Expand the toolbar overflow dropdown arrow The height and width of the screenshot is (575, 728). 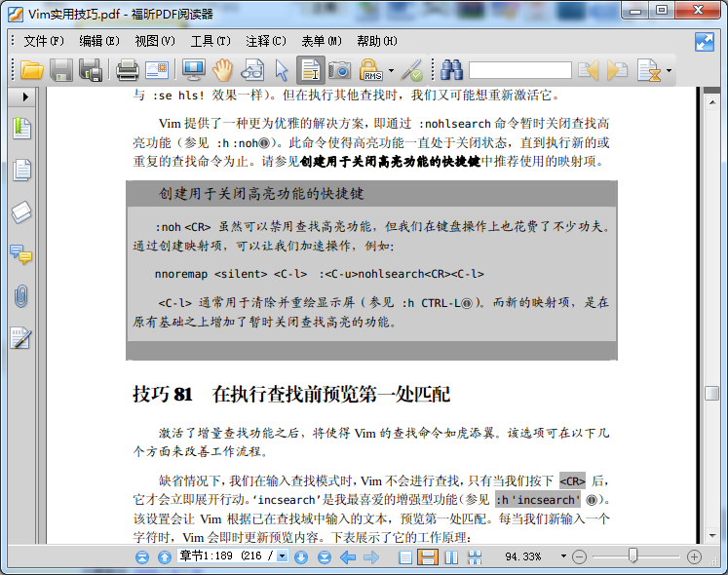tap(669, 70)
